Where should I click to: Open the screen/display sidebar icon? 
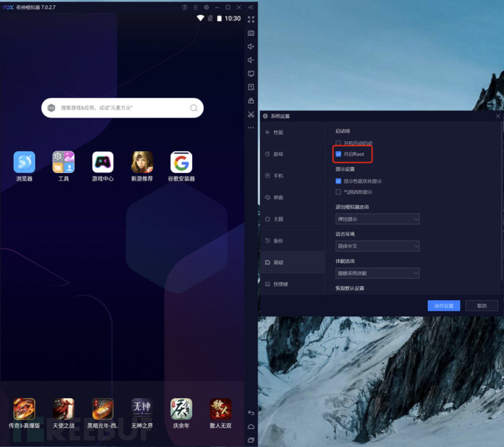click(251, 74)
